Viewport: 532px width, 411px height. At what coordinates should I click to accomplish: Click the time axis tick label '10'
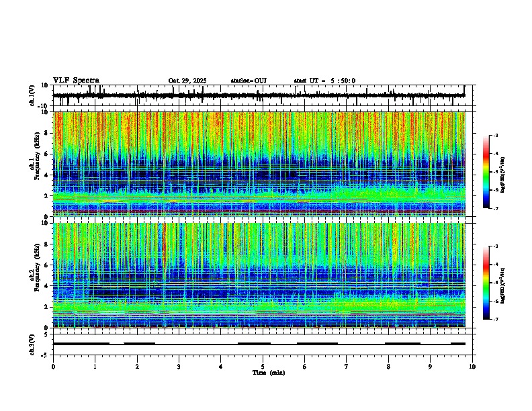pos(472,367)
